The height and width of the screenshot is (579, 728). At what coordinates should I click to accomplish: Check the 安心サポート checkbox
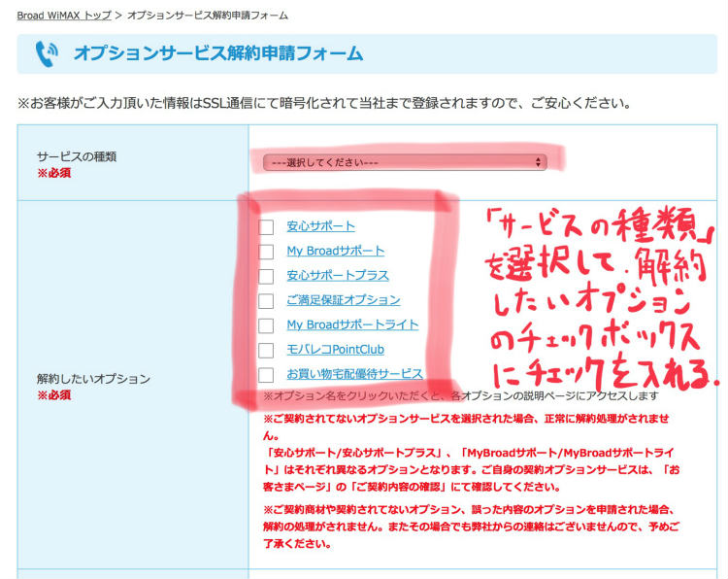(266, 227)
